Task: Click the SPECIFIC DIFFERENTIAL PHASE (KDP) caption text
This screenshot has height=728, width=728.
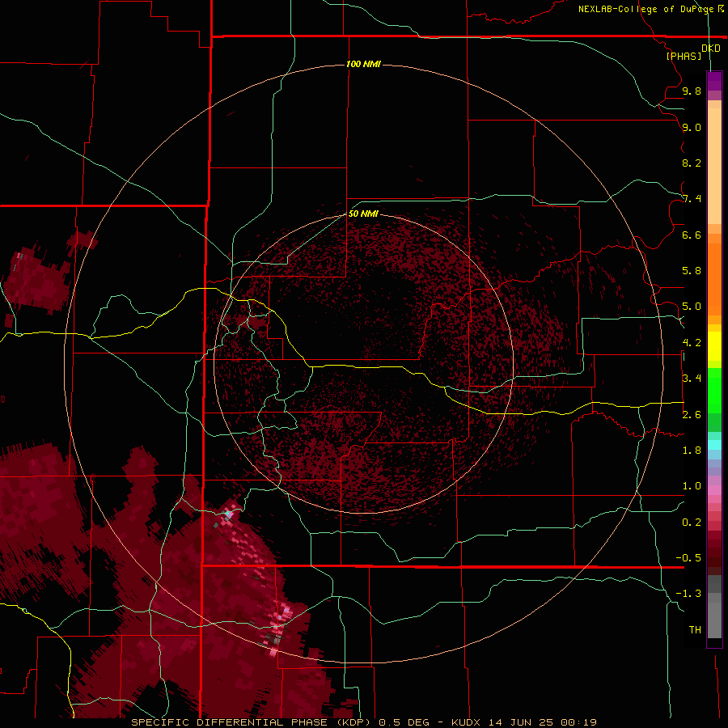Action: 251,722
